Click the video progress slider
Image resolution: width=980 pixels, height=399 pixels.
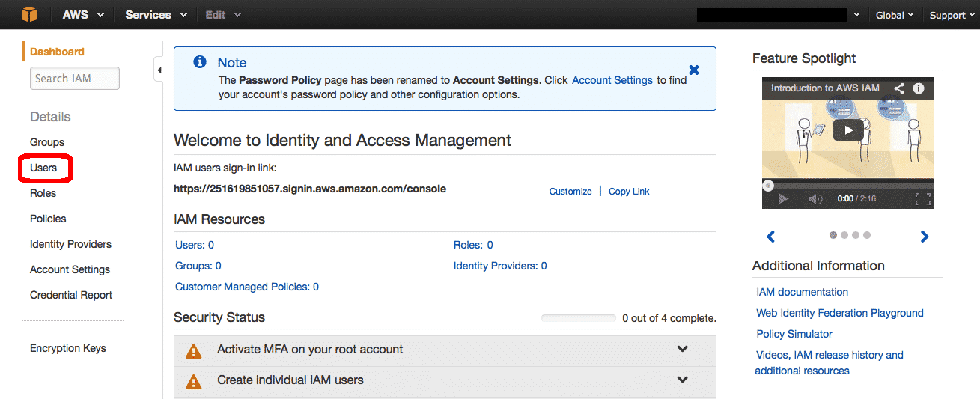(x=847, y=184)
